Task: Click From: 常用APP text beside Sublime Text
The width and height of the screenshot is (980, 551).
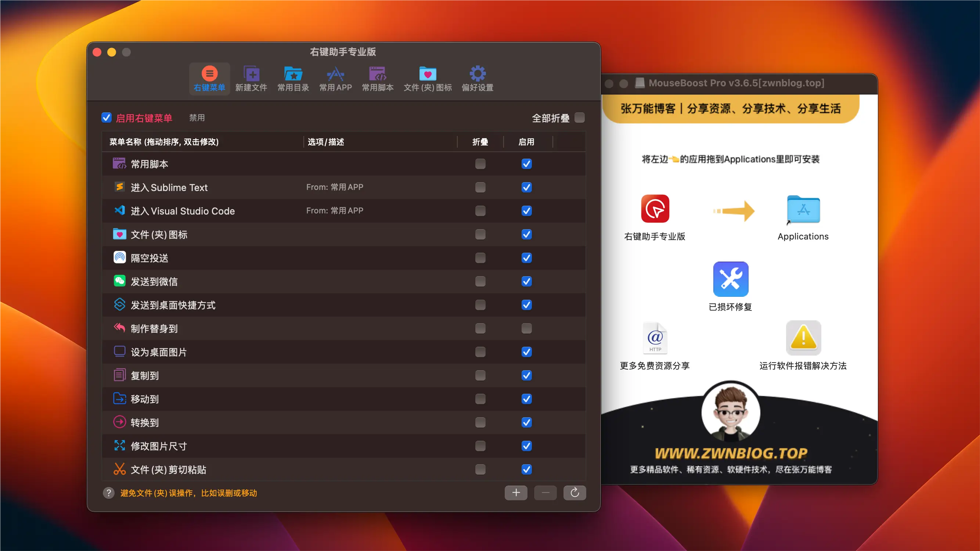Action: point(335,187)
